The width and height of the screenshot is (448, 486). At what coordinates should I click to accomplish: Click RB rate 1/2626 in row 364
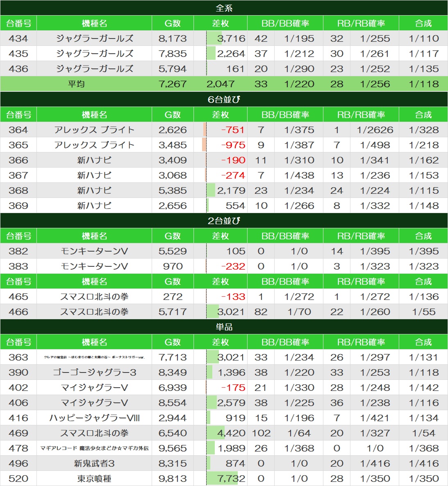(x=375, y=129)
